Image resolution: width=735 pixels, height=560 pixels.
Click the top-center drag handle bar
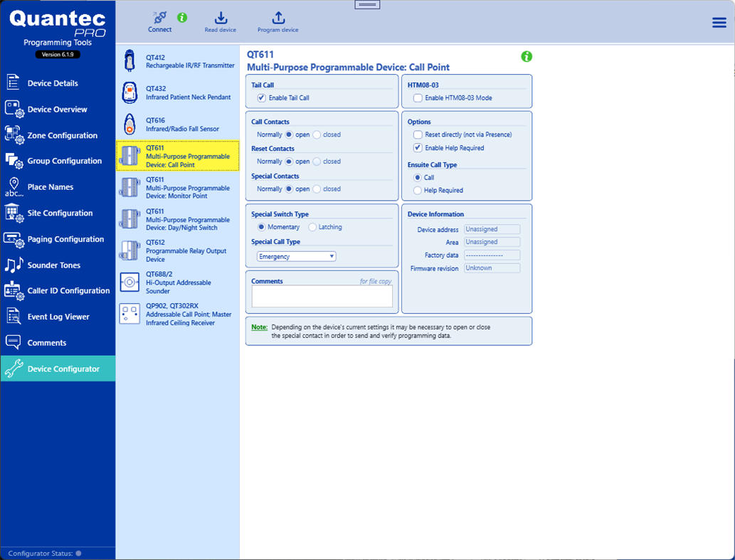coord(367,5)
